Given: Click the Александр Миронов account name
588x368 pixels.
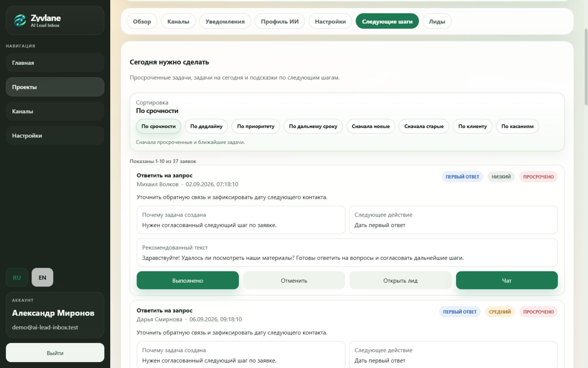Looking at the screenshot, I should point(53,313).
